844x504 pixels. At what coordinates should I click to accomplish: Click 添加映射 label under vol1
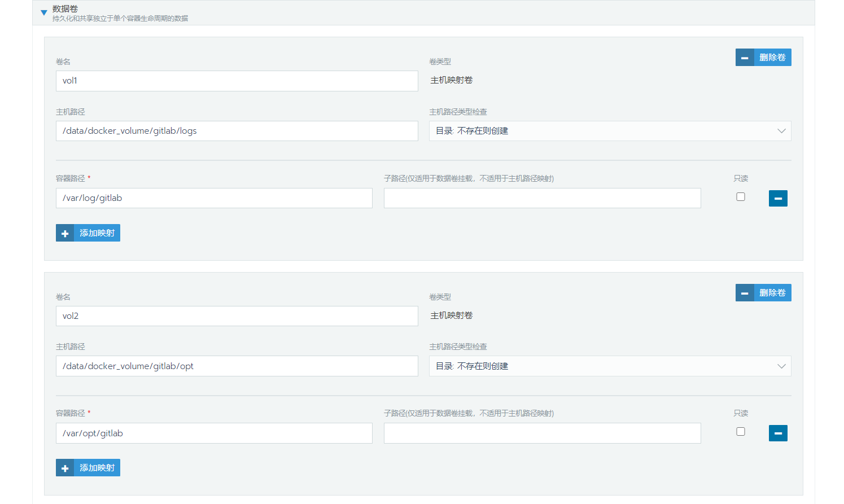coord(97,233)
